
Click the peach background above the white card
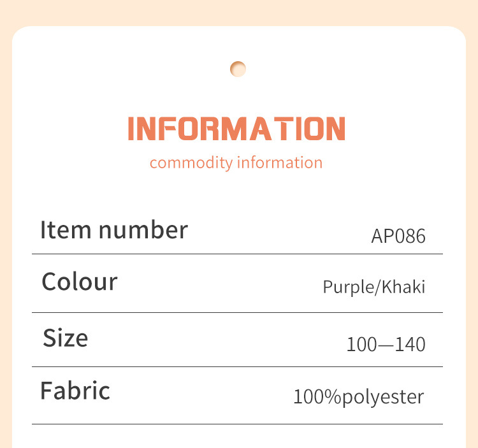coord(239,11)
